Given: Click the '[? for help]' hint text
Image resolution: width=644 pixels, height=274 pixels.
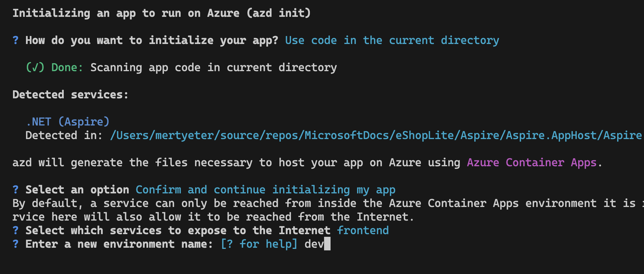Looking at the screenshot, I should click(x=259, y=244).
